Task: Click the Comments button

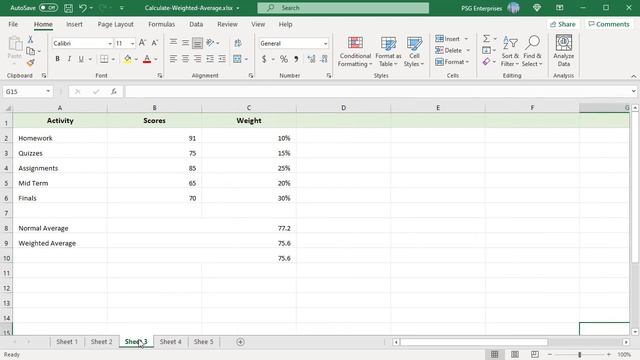Action: pyautogui.click(x=609, y=24)
